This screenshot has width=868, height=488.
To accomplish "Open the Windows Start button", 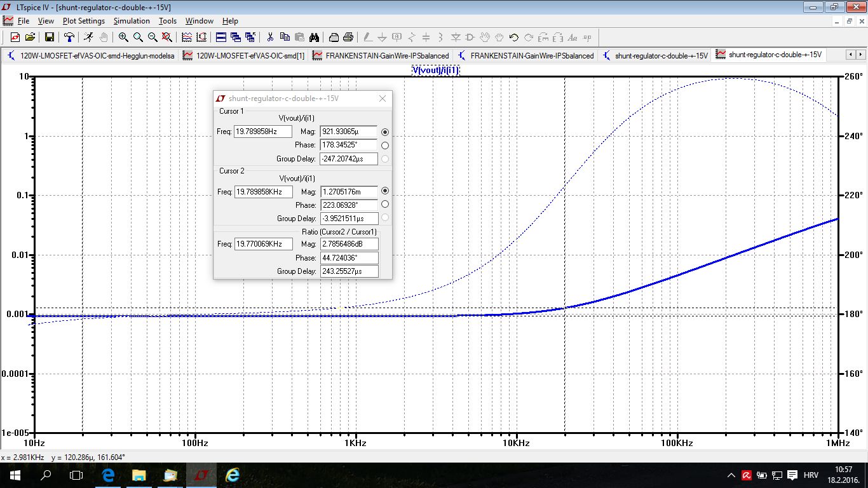I will pyautogui.click(x=15, y=475).
